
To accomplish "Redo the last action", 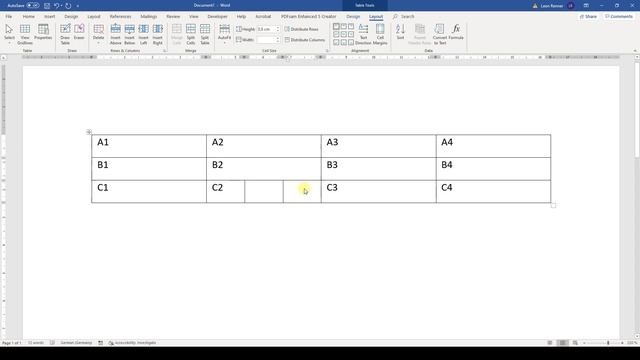I will click(68, 6).
